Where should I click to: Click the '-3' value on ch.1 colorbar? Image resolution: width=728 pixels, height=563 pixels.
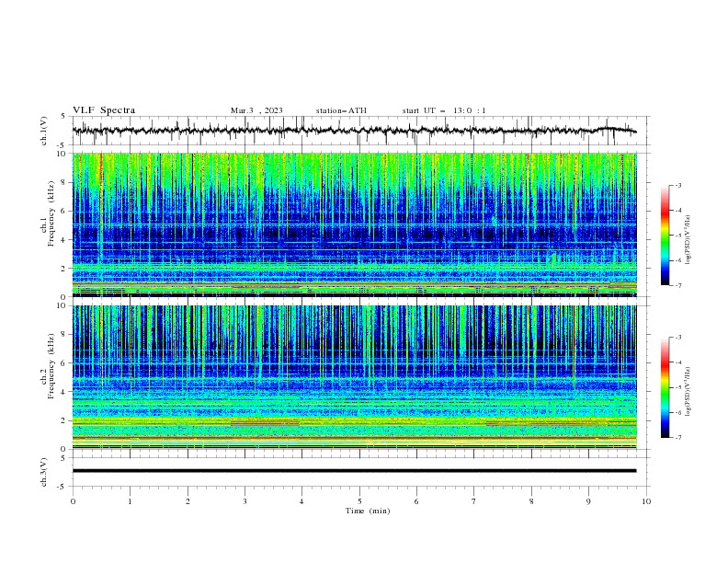click(x=677, y=185)
